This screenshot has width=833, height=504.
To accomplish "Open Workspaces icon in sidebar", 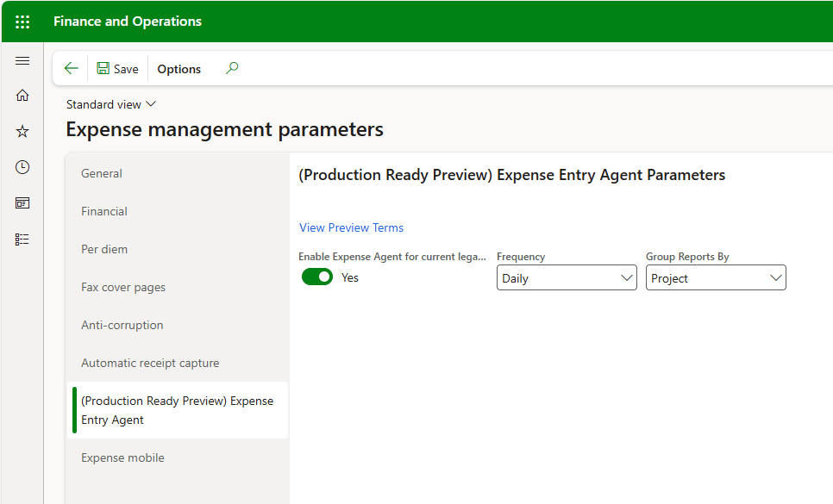I will (x=22, y=203).
